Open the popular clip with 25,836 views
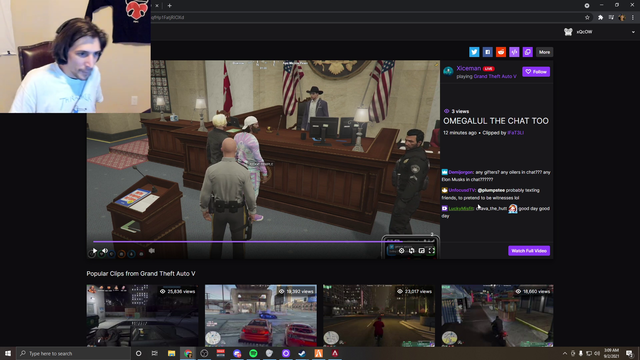Image resolution: width=640 pixels, height=360 pixels. (x=142, y=316)
